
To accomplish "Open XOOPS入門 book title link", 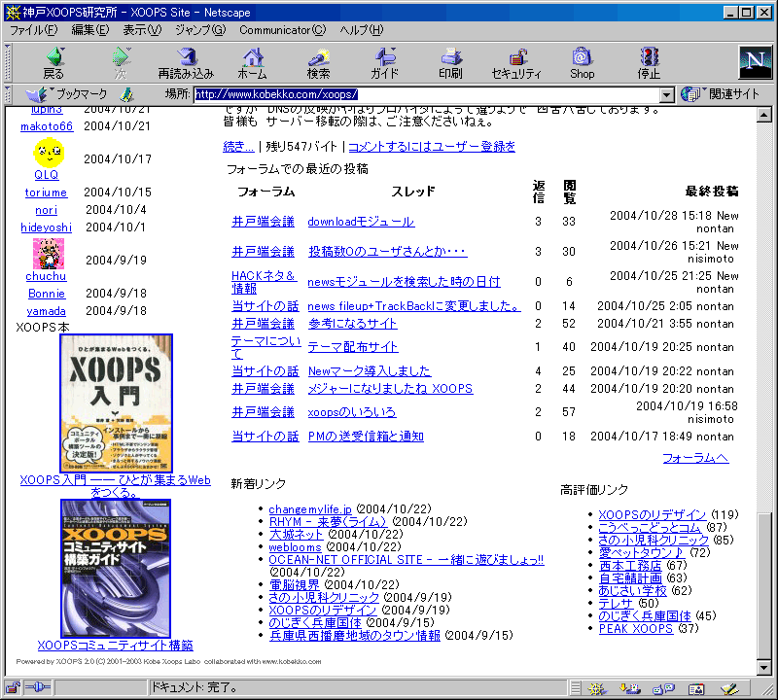I will 115,486.
